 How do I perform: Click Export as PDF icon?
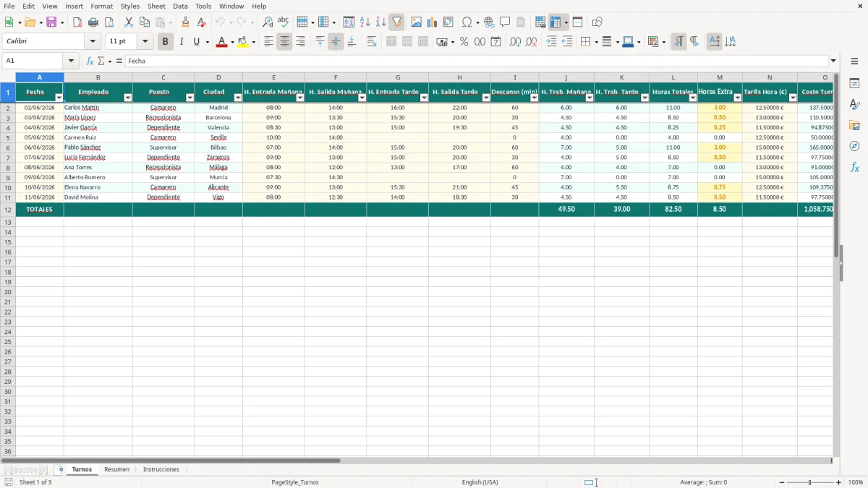(77, 22)
